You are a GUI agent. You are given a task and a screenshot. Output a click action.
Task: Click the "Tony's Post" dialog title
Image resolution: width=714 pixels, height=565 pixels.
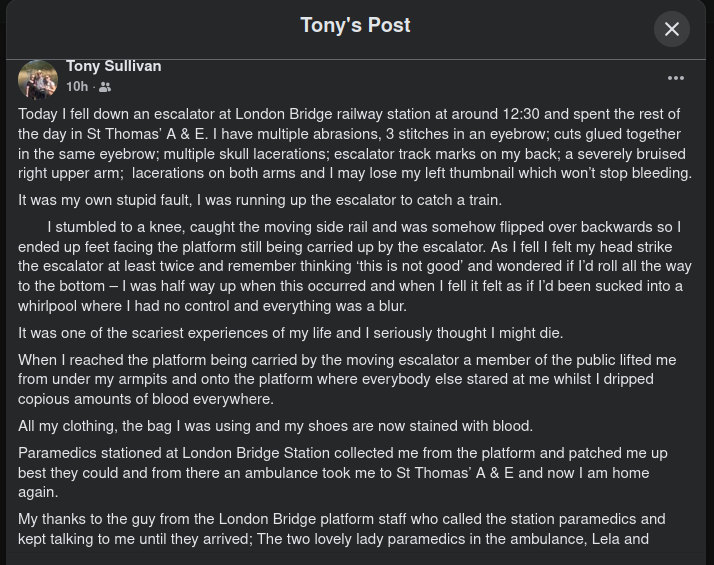point(355,25)
